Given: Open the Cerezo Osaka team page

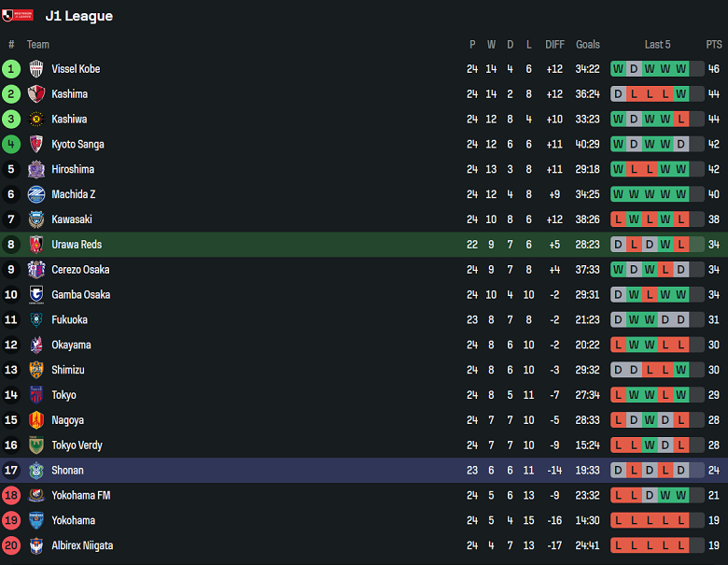Looking at the screenshot, I should [80, 270].
